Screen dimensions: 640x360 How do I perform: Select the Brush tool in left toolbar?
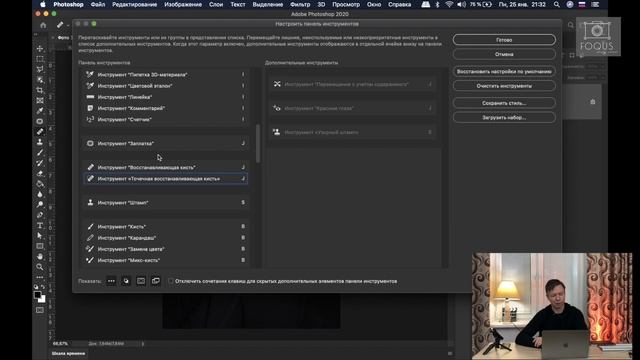40,153
